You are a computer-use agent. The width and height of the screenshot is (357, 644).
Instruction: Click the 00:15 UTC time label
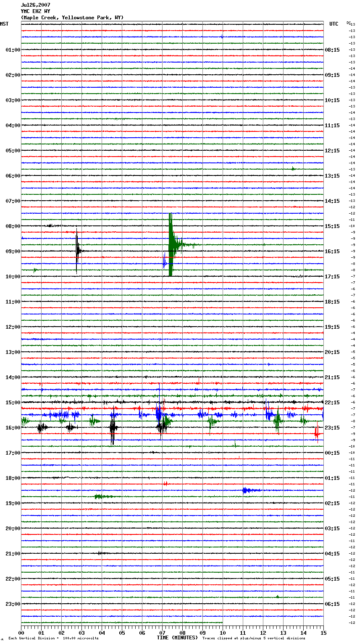(332, 453)
